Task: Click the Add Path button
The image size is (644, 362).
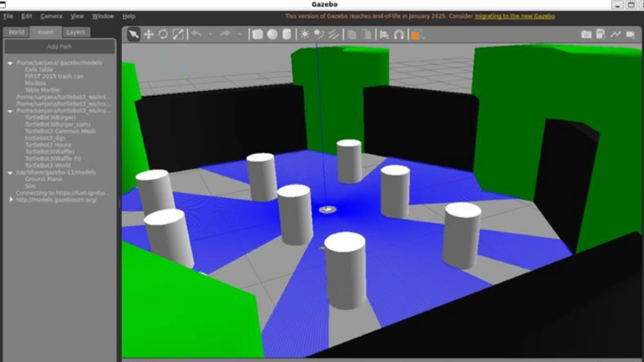Action: (x=59, y=47)
